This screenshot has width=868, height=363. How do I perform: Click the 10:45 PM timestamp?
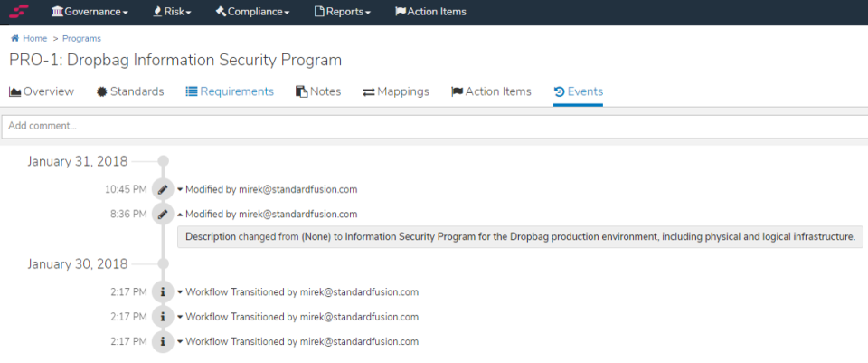(x=127, y=189)
